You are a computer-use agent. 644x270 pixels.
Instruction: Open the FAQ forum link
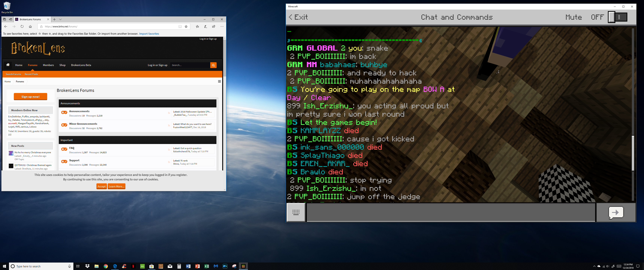pos(72,148)
